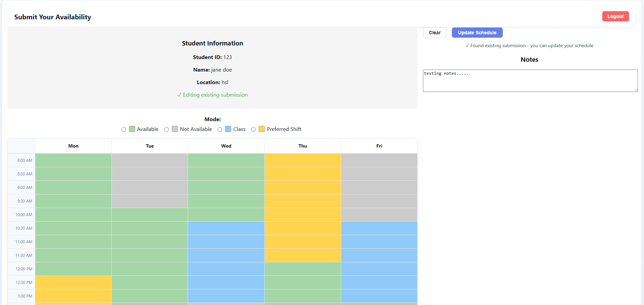This screenshot has width=644, height=305.
Task: Select the Friday 10:00 AM time slot
Action: coord(379,215)
